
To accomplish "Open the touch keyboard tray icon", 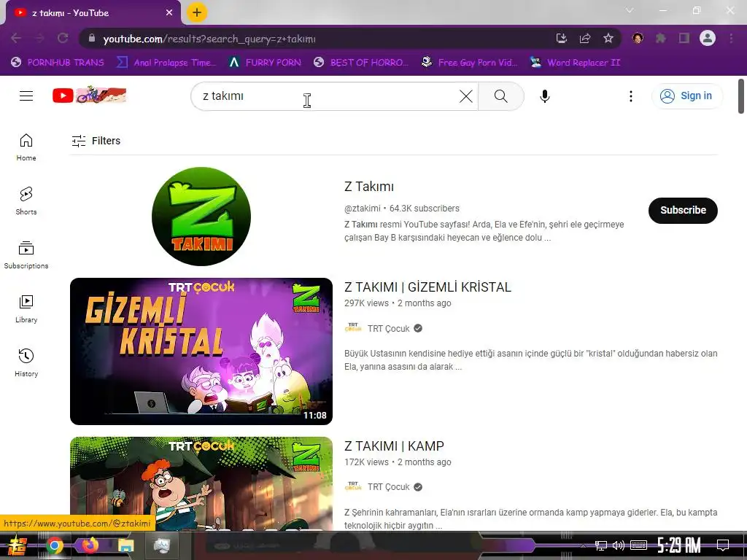I will [638, 545].
